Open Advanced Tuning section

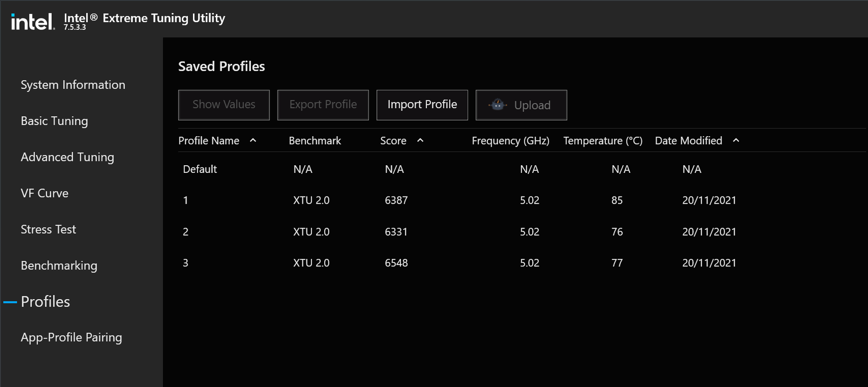coord(67,157)
